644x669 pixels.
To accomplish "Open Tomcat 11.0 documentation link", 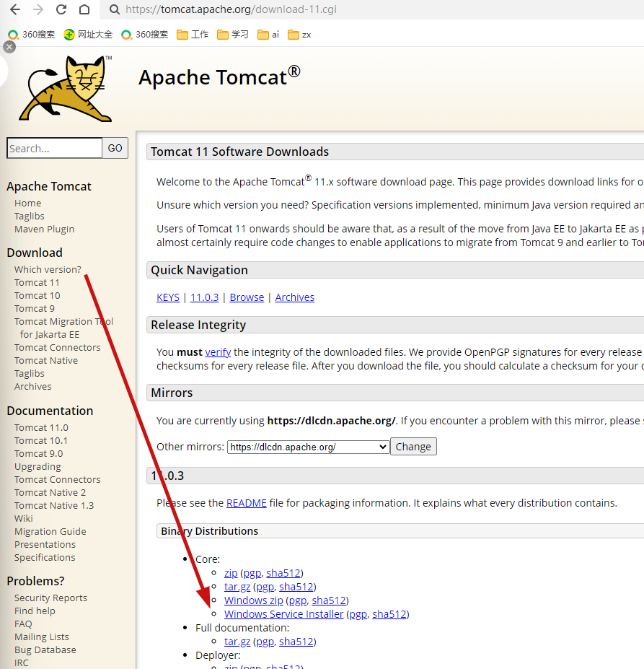I will click(x=41, y=427).
